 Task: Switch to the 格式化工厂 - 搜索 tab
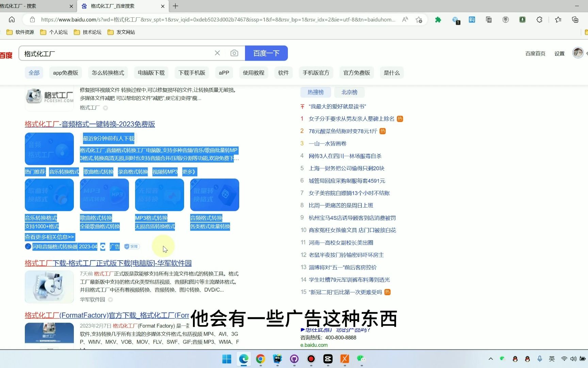36,6
